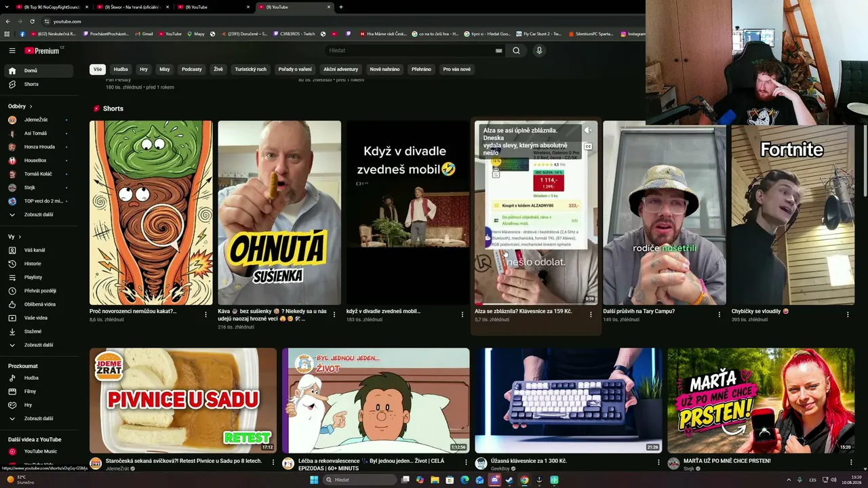The image size is (868, 488).
Task: Play the Když v divadle zvedneš mobil short
Action: point(408,213)
